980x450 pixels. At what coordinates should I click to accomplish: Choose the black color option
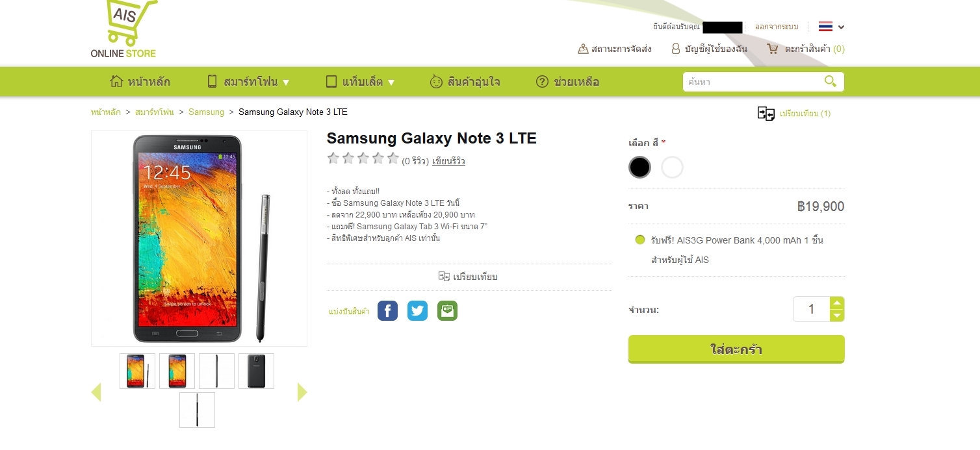pos(639,168)
